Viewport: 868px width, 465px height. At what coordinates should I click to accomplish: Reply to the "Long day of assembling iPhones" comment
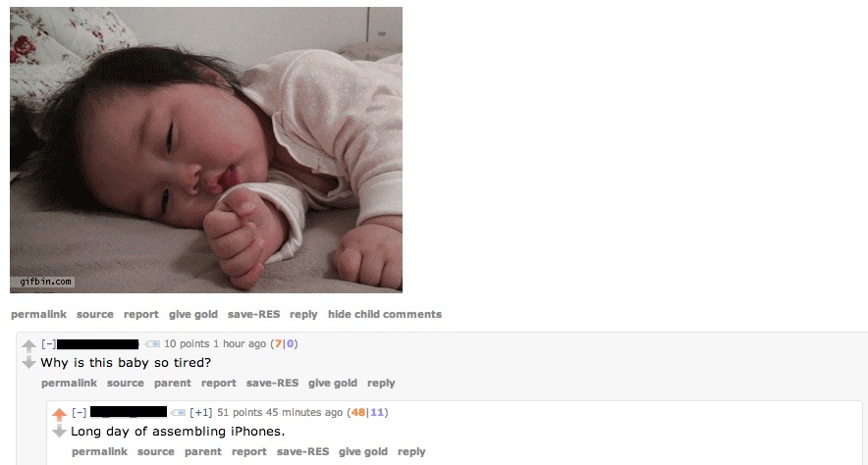click(x=411, y=451)
